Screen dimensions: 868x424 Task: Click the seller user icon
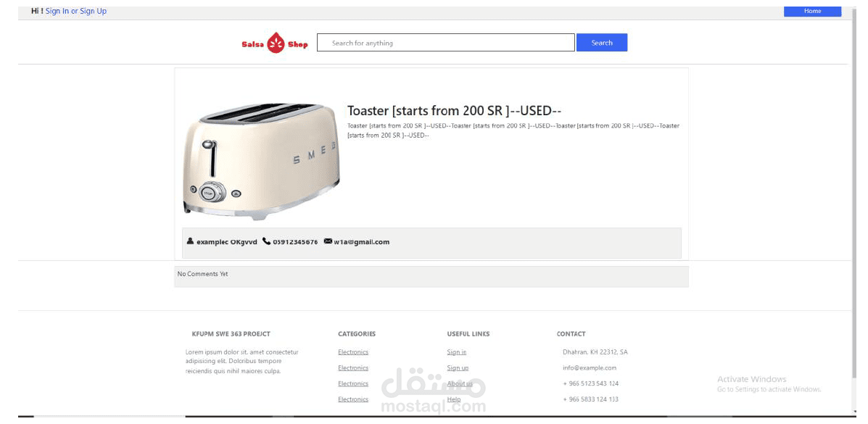[x=191, y=241]
